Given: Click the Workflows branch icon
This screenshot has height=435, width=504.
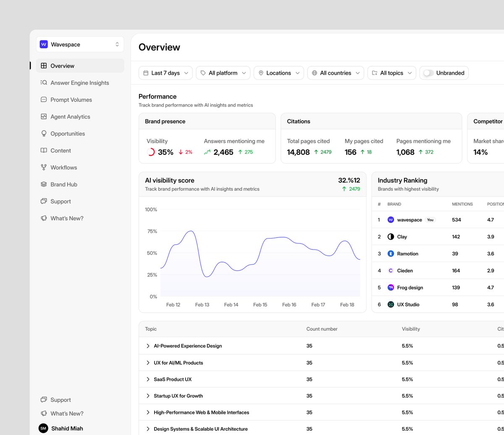Looking at the screenshot, I should tap(44, 168).
